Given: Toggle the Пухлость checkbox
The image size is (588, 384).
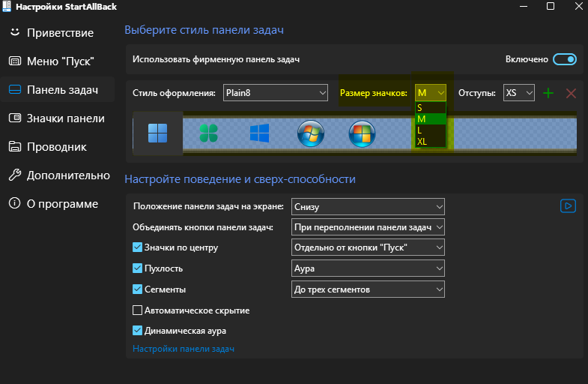Looking at the screenshot, I should pyautogui.click(x=137, y=268).
